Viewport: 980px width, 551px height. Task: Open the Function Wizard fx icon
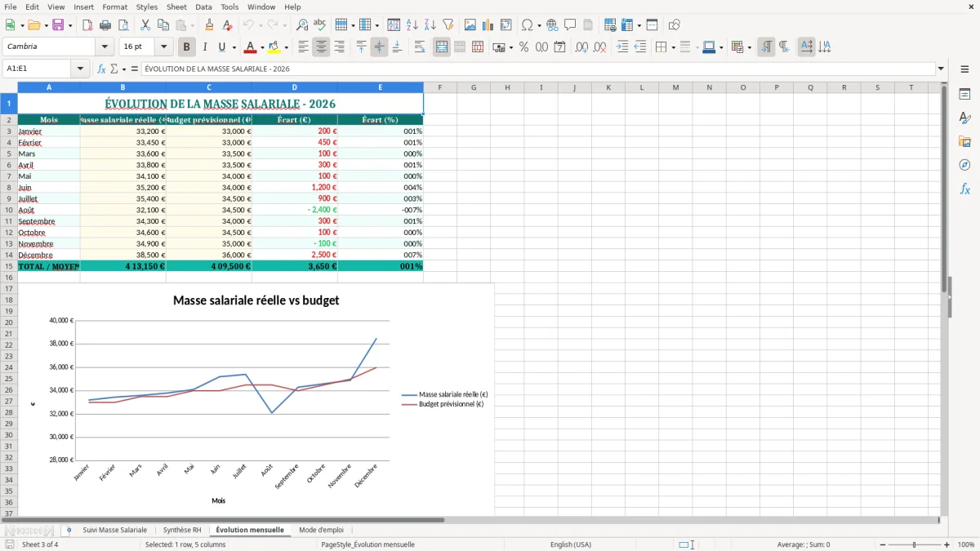(x=101, y=69)
